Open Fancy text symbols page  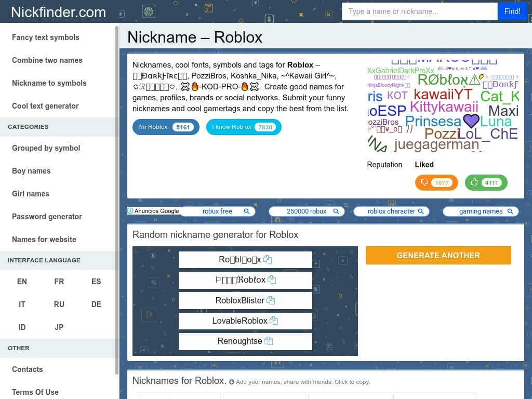tap(46, 37)
